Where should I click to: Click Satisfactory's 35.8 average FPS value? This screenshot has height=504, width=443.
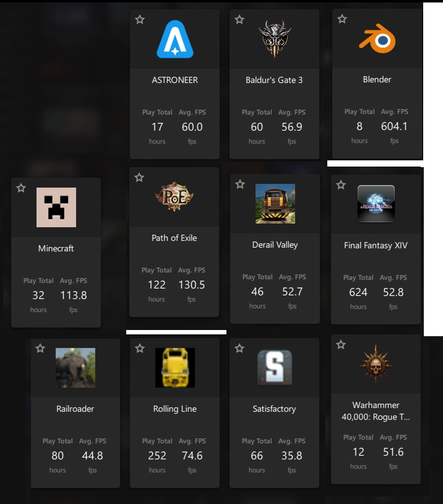(291, 456)
